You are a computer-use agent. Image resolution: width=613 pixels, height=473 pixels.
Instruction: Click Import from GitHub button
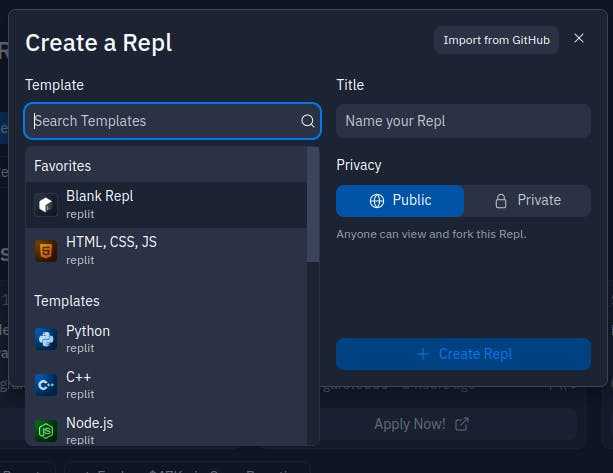[496, 40]
